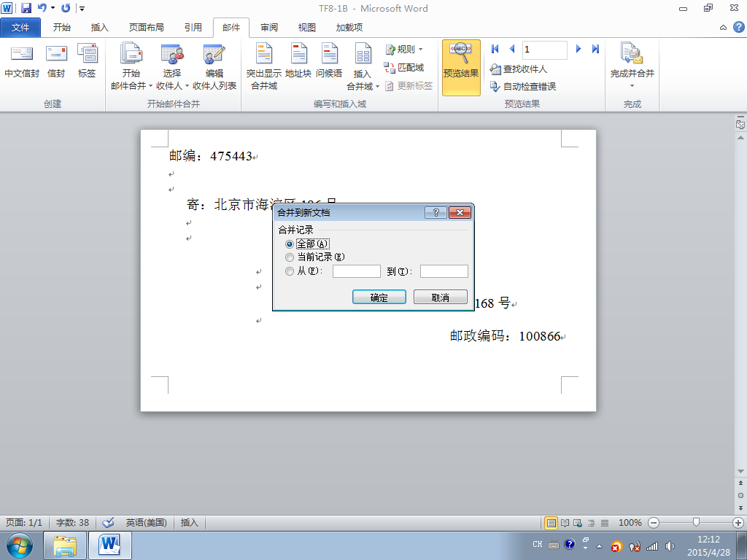Click the redo/repeat icon

click(66, 8)
